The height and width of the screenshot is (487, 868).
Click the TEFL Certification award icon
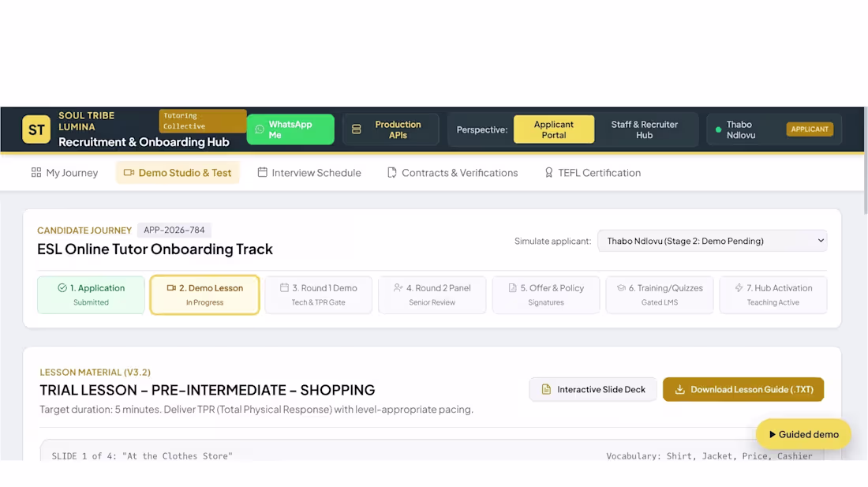(548, 173)
